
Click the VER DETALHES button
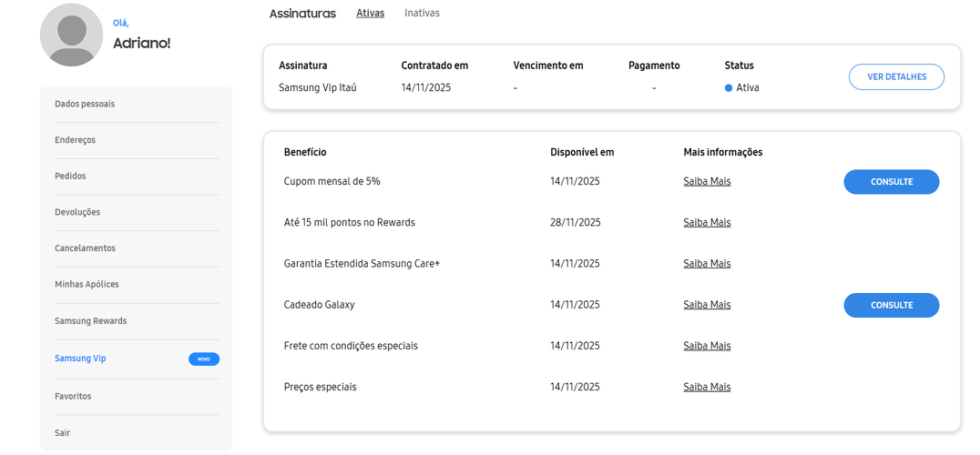tap(896, 76)
